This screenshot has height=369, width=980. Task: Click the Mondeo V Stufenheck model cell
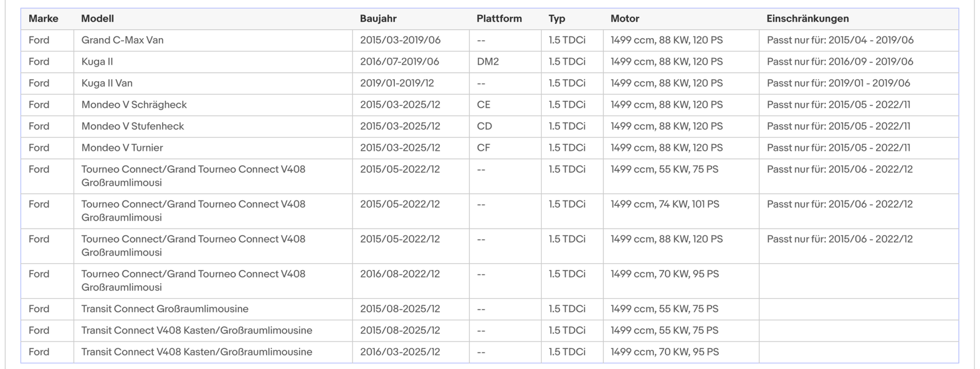point(213,126)
